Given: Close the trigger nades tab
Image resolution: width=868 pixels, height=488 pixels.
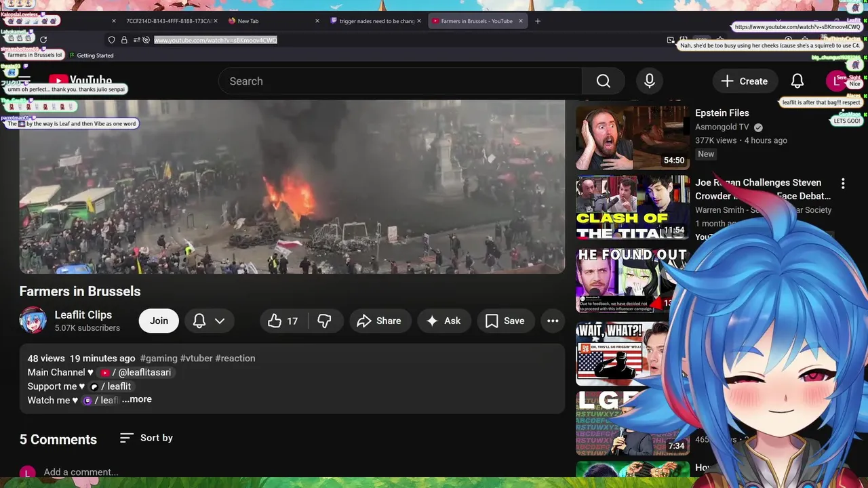Looking at the screenshot, I should coord(419,21).
